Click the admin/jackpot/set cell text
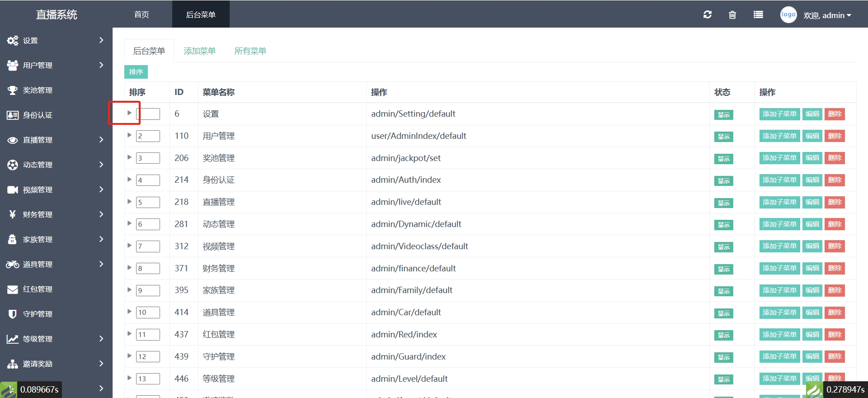Screen dimensions: 868x398 (406, 158)
